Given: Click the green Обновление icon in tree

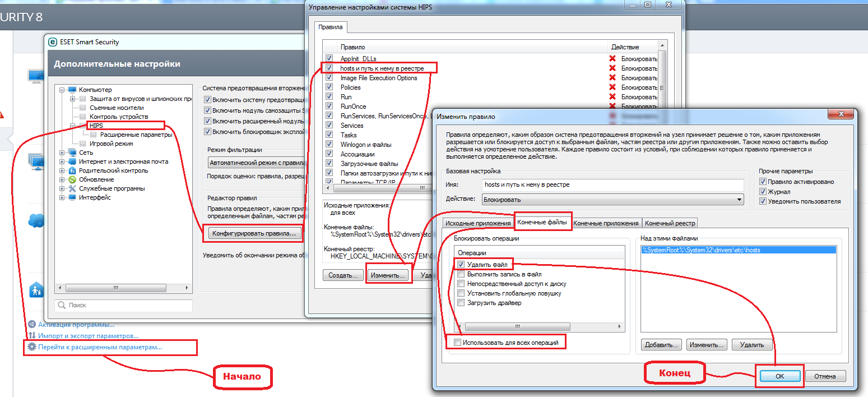Looking at the screenshot, I should pos(72,179).
